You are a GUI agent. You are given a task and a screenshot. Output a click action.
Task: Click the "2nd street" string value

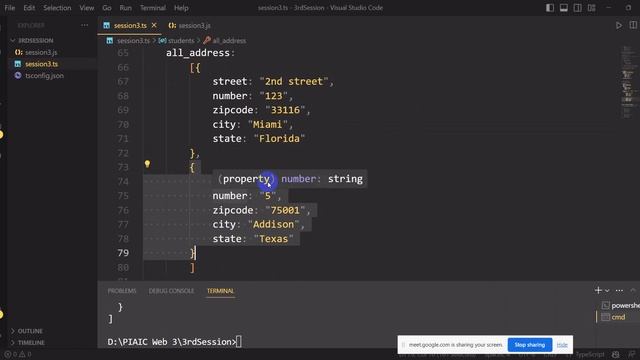click(294, 81)
